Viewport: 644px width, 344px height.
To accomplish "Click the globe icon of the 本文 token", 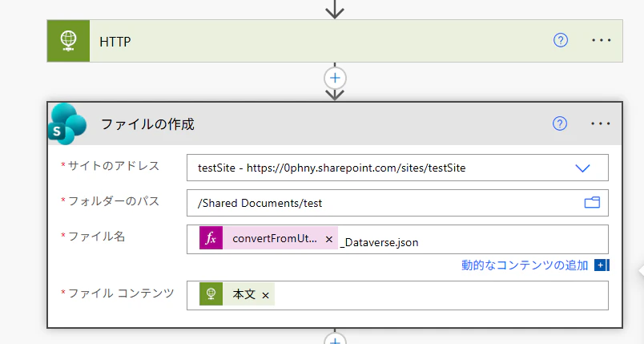I will tap(211, 293).
